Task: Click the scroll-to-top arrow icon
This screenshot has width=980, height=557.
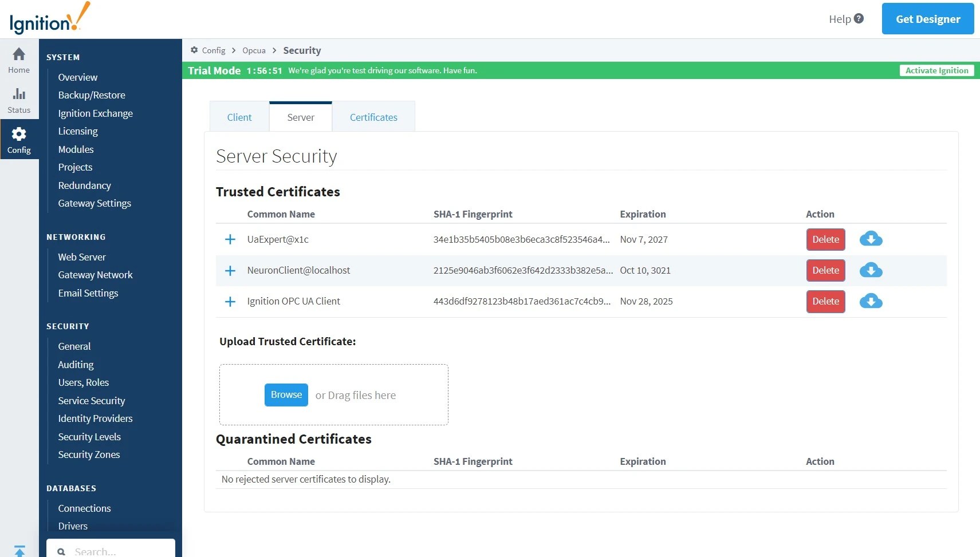Action: 19,551
